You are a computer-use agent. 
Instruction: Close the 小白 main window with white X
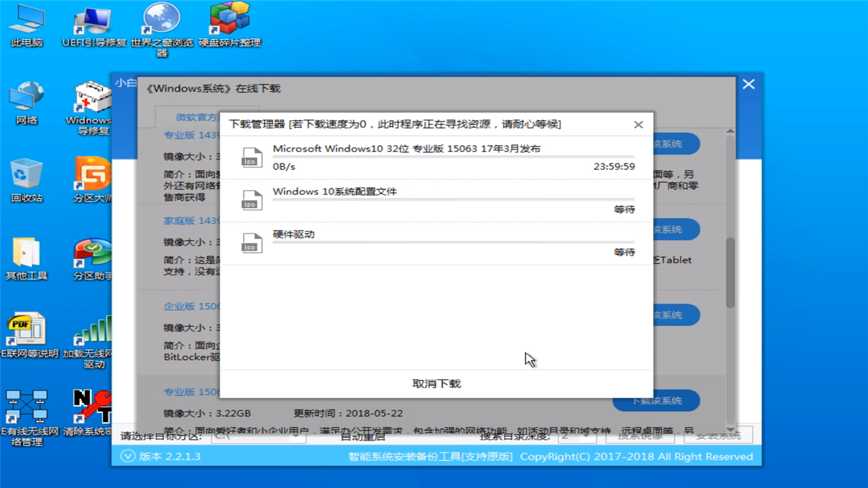point(748,84)
